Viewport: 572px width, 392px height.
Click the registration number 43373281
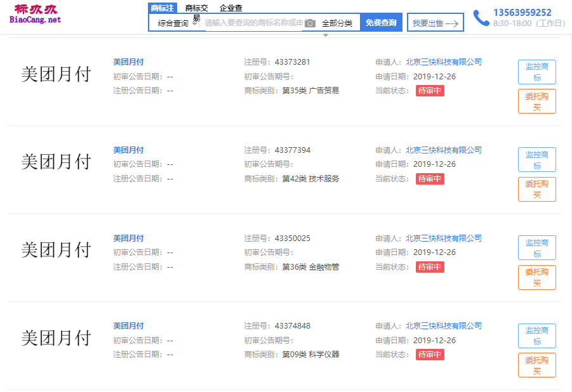point(292,62)
